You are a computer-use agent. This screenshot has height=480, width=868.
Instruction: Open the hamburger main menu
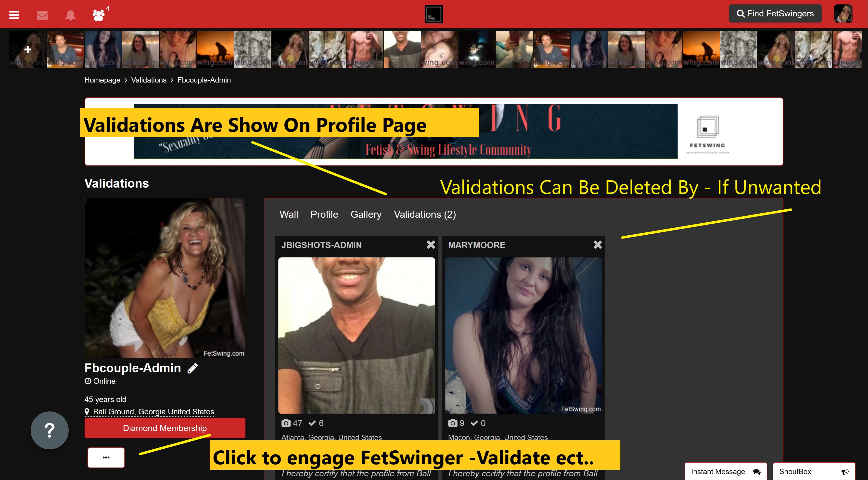pos(14,15)
